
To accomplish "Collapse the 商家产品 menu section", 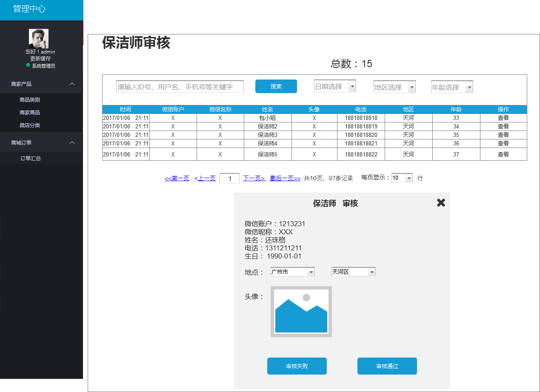I will tap(72, 84).
